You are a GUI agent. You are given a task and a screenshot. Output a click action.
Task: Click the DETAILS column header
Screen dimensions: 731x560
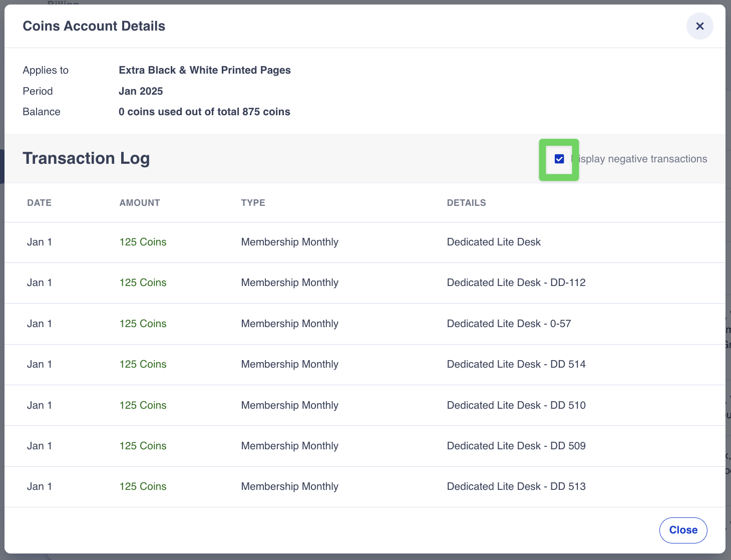(466, 203)
